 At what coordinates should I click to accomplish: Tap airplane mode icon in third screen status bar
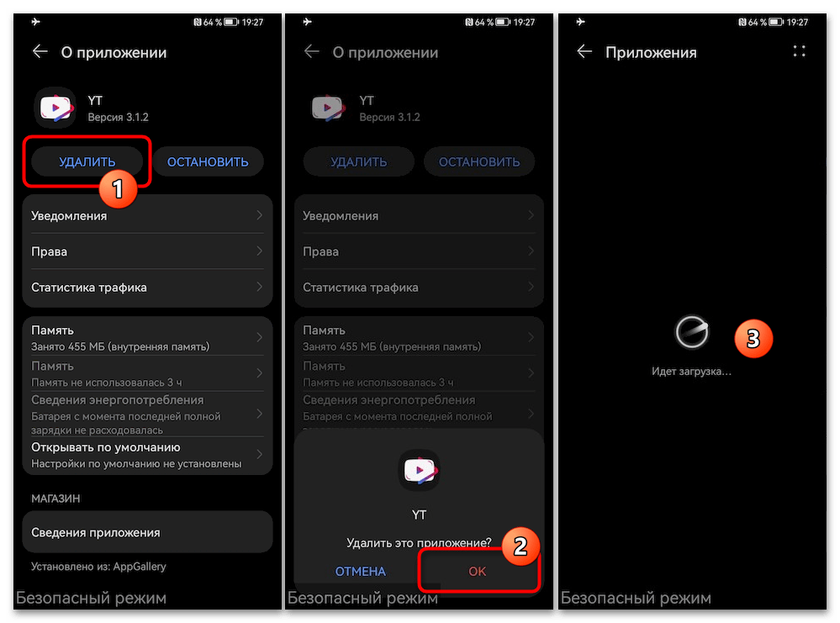(x=581, y=22)
